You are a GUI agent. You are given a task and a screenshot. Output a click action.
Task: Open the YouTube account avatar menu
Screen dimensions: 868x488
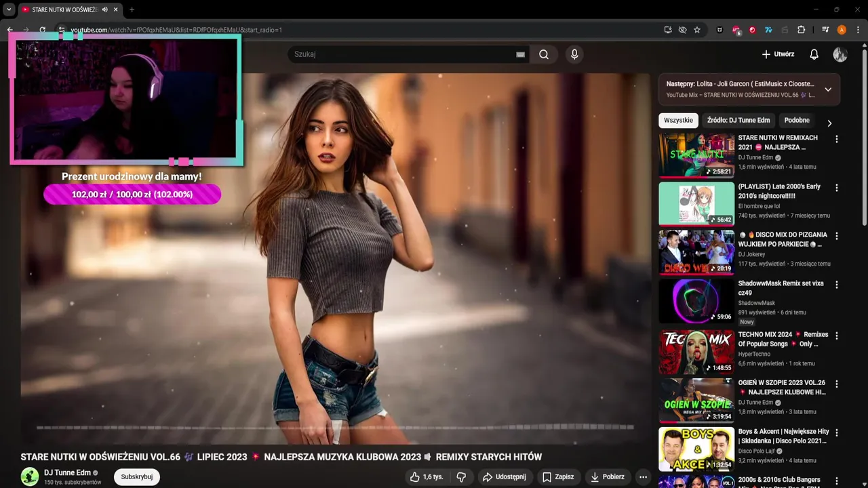(x=840, y=54)
